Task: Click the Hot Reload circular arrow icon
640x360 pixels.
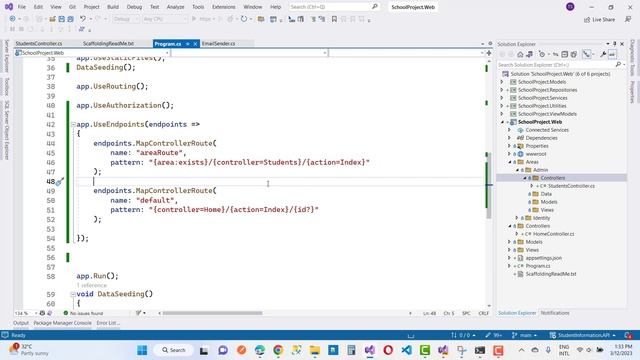Action: tap(244, 19)
